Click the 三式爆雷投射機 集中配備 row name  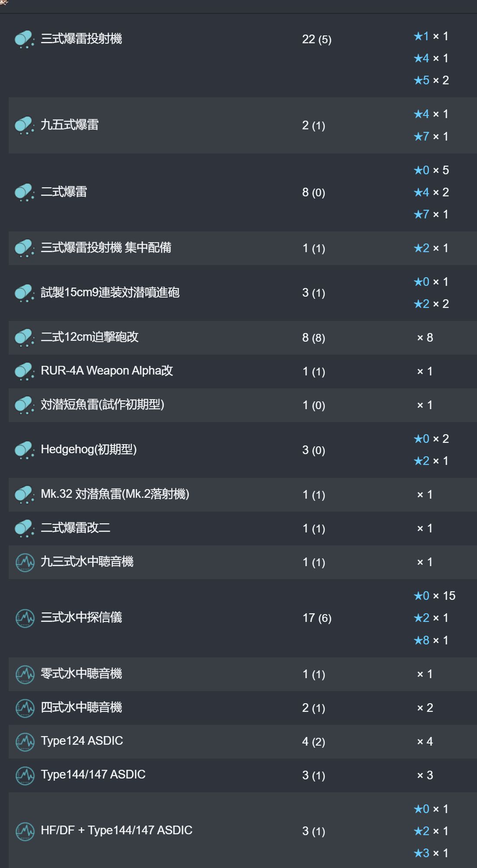coord(106,248)
